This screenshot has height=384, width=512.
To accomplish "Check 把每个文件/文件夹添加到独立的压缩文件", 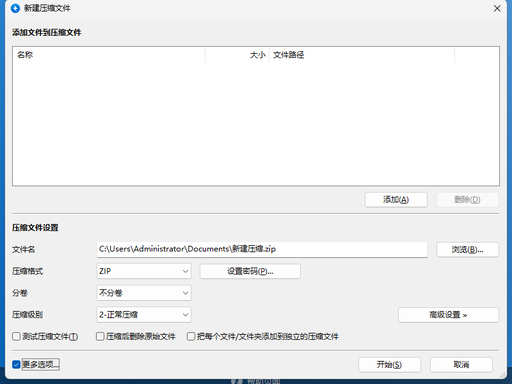I will pyautogui.click(x=191, y=336).
